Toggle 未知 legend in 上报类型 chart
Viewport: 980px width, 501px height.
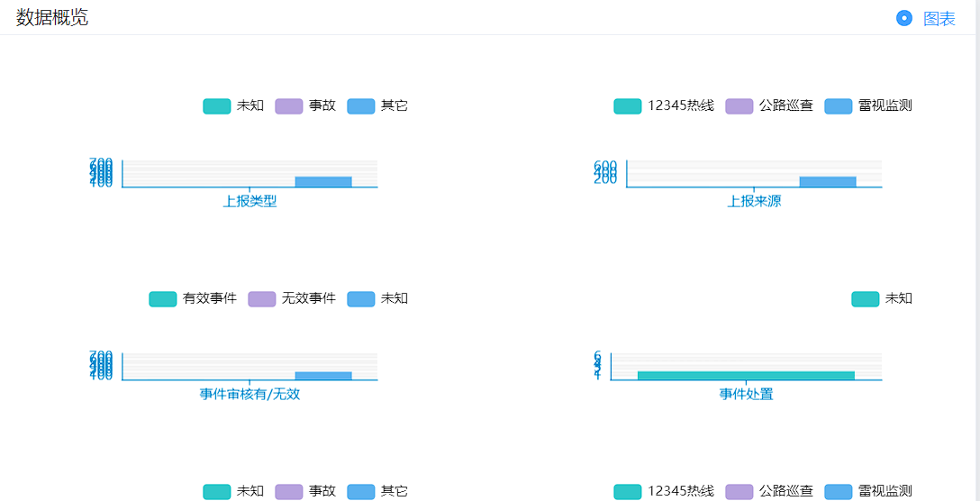click(x=233, y=106)
